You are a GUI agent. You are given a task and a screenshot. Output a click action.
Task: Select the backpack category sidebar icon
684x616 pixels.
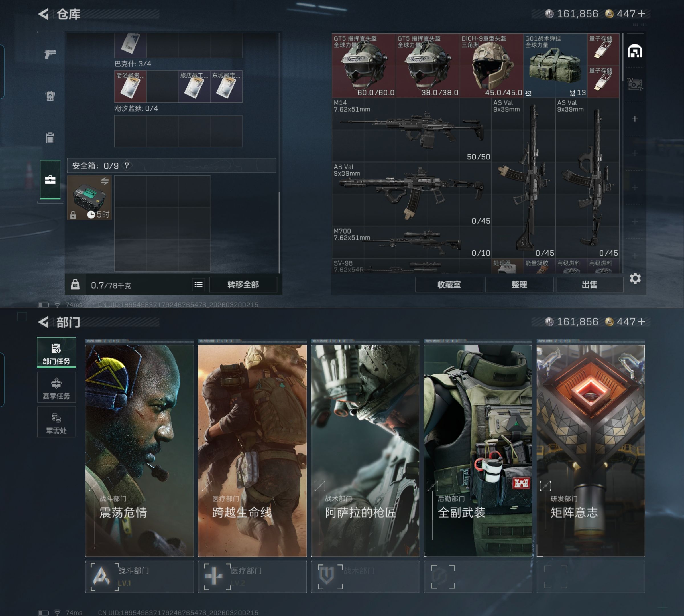50,96
